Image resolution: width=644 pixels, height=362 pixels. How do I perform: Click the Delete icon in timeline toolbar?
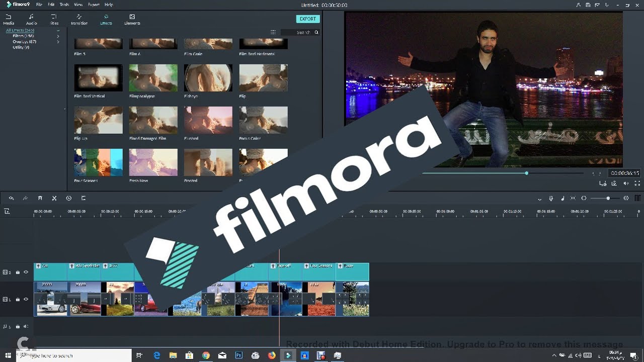[x=40, y=198]
